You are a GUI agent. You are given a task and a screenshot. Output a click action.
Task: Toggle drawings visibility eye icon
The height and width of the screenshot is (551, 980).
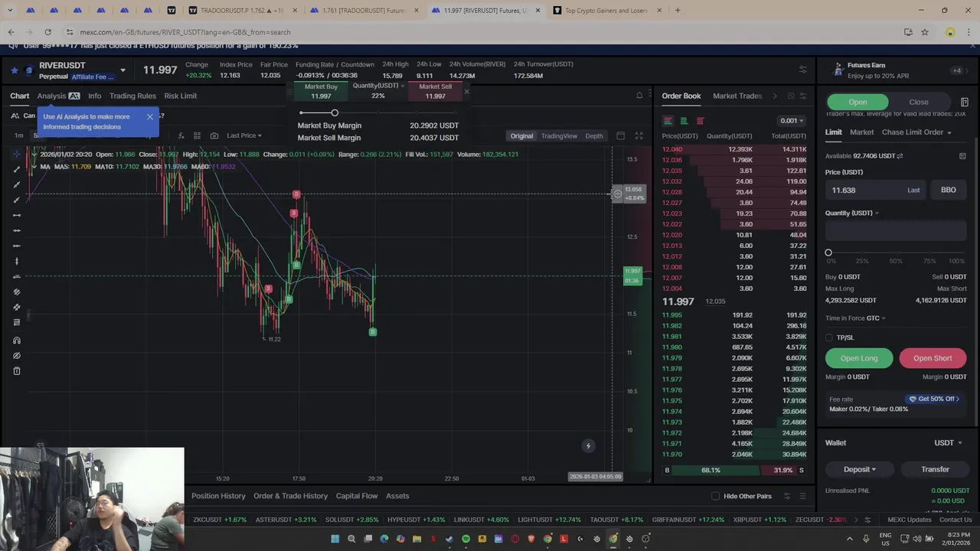click(x=17, y=355)
